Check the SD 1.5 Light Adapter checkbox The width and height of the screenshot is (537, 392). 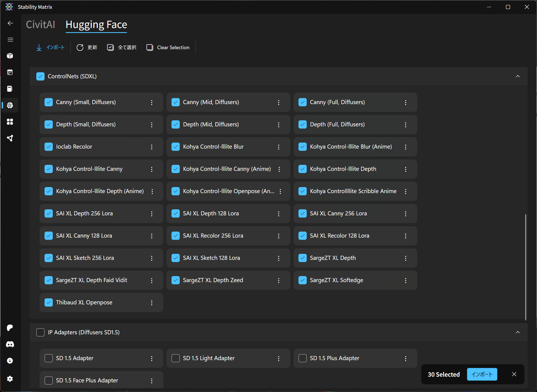tap(176, 358)
